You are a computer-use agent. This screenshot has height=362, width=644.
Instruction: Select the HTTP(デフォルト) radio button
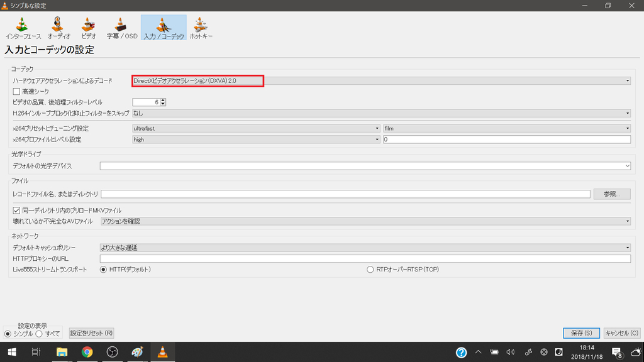point(103,270)
